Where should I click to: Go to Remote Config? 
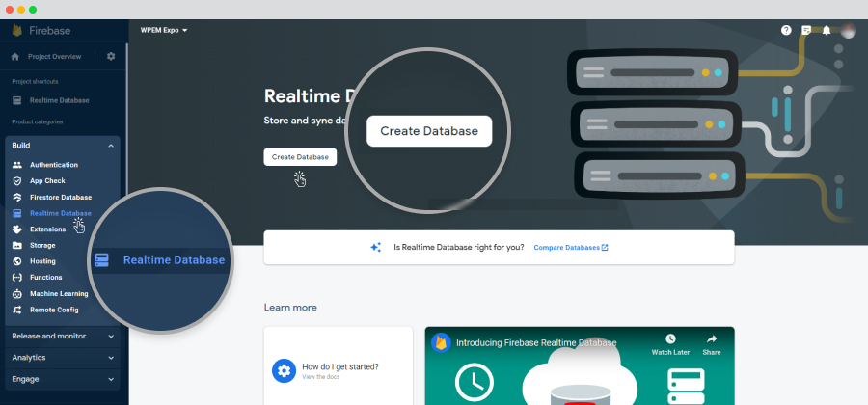click(x=54, y=310)
